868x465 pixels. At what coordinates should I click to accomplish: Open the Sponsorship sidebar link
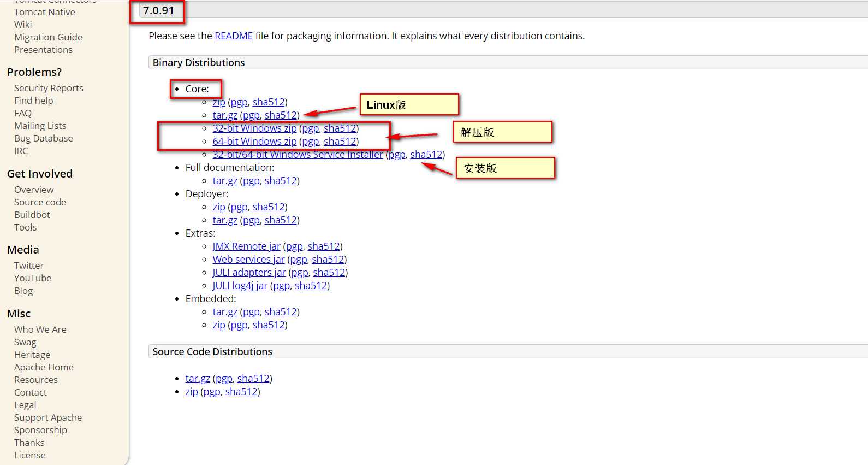[x=40, y=430]
